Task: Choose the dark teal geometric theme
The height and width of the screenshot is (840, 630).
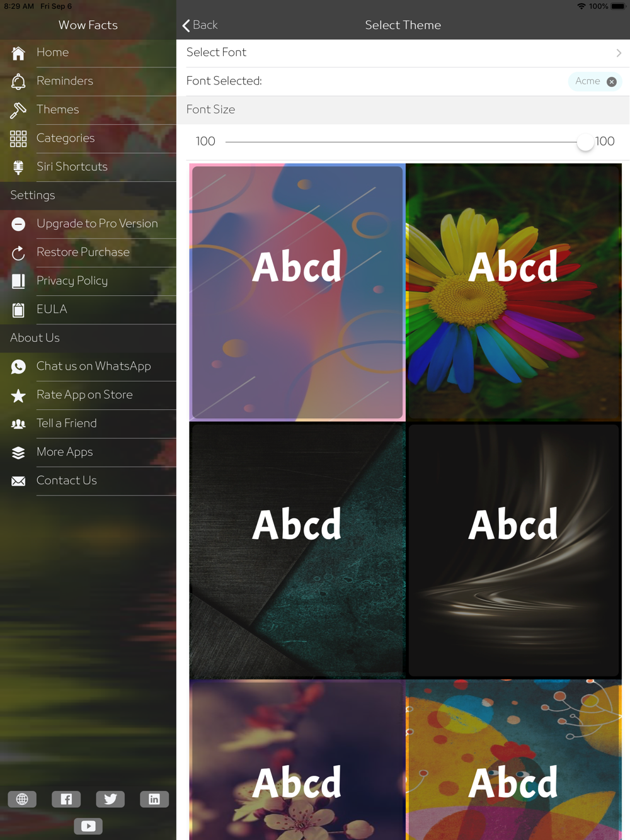Action: [x=297, y=550]
